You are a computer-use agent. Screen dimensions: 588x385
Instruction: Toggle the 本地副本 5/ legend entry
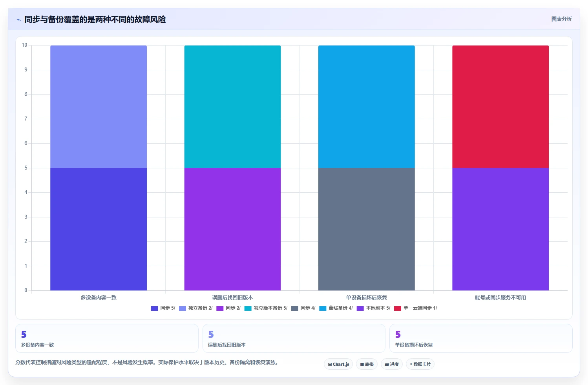[x=373, y=308]
